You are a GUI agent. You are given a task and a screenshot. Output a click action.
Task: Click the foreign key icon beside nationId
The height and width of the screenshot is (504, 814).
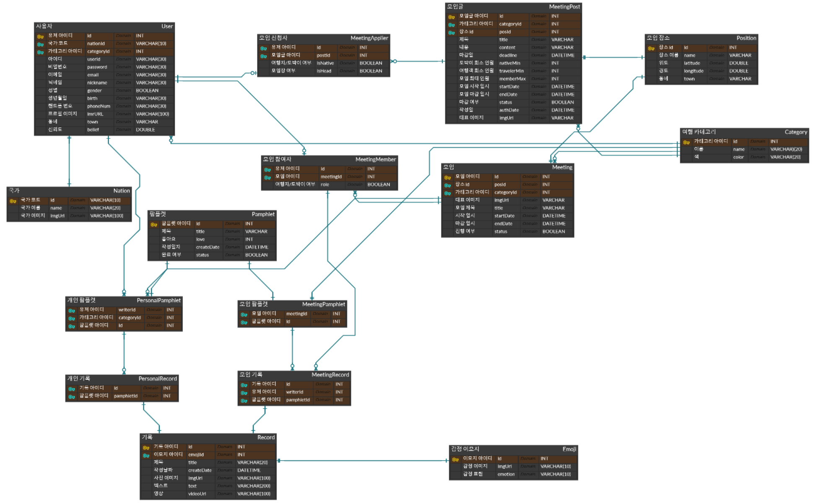point(40,44)
